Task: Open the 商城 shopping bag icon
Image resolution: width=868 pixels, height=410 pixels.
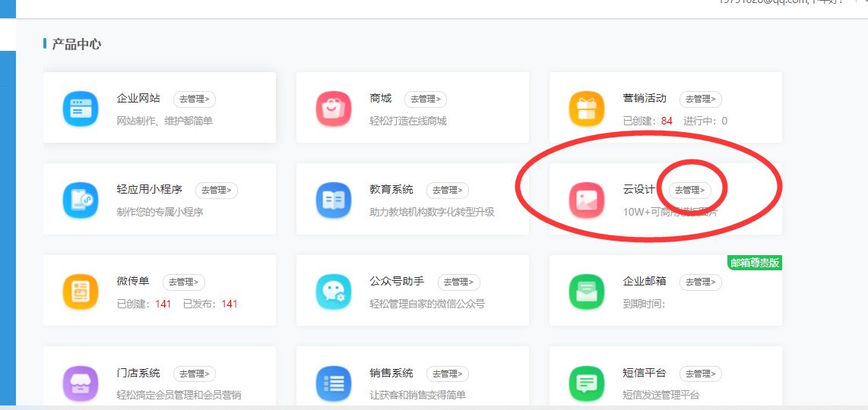Action: click(334, 109)
